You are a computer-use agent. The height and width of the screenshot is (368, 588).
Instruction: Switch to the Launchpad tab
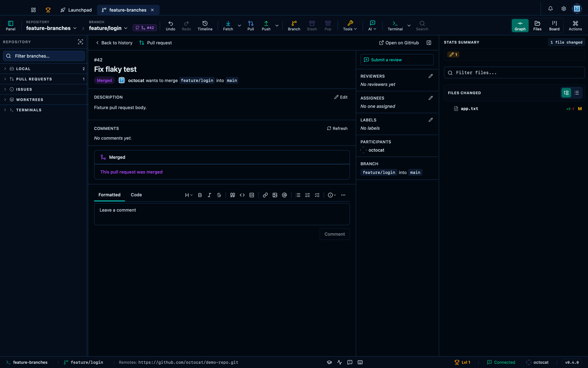click(x=76, y=10)
